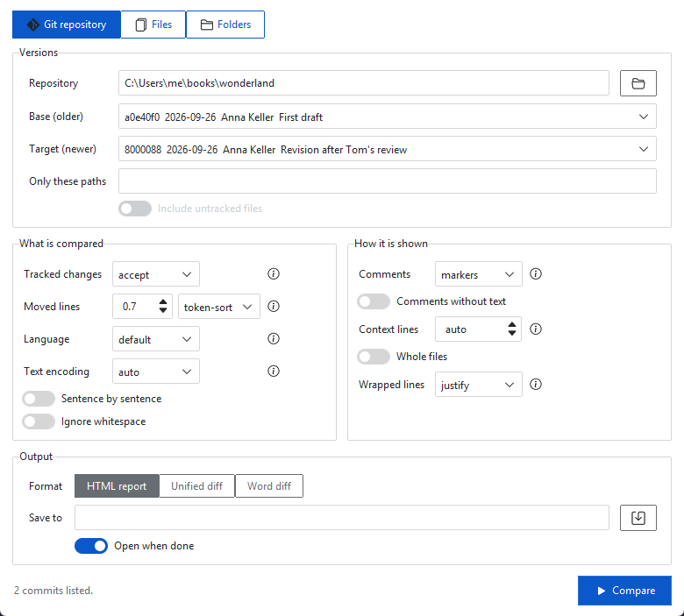Open Base (older) commit dropdown
Screen dimensions: 684x616
pyautogui.click(x=388, y=117)
